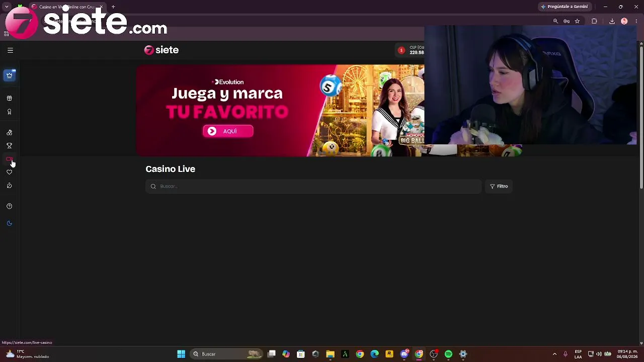644x362 pixels.
Task: Open the hamburger menu in the site header
Action: point(10,50)
